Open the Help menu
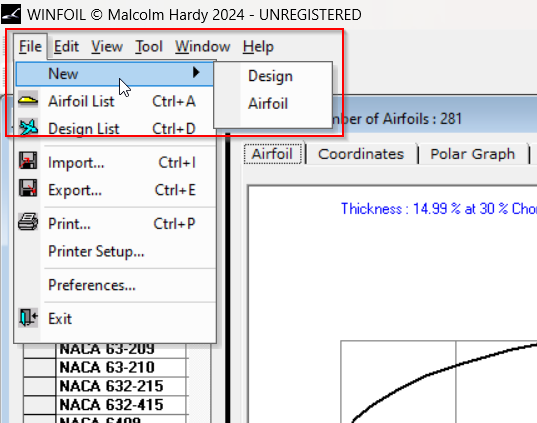This screenshot has width=537, height=423. click(258, 46)
